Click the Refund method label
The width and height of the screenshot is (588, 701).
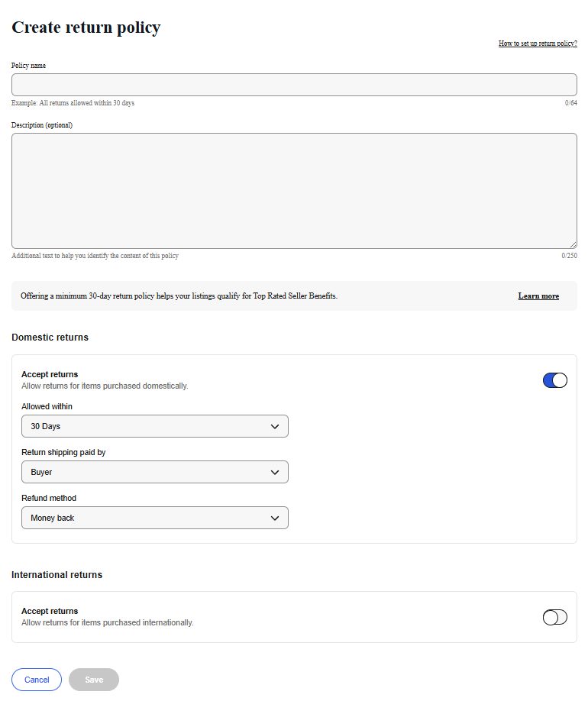pyautogui.click(x=49, y=498)
